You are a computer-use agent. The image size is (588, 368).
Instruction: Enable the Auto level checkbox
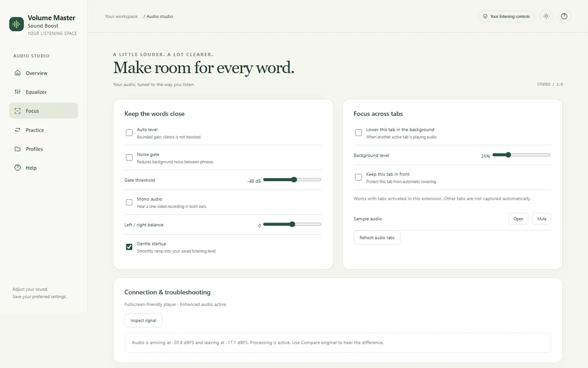pyautogui.click(x=129, y=132)
